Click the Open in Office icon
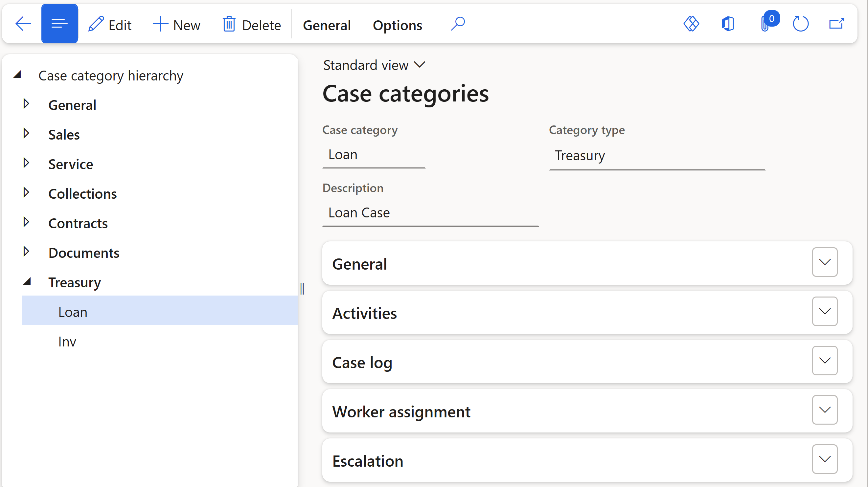Image resolution: width=868 pixels, height=487 pixels. click(x=728, y=24)
